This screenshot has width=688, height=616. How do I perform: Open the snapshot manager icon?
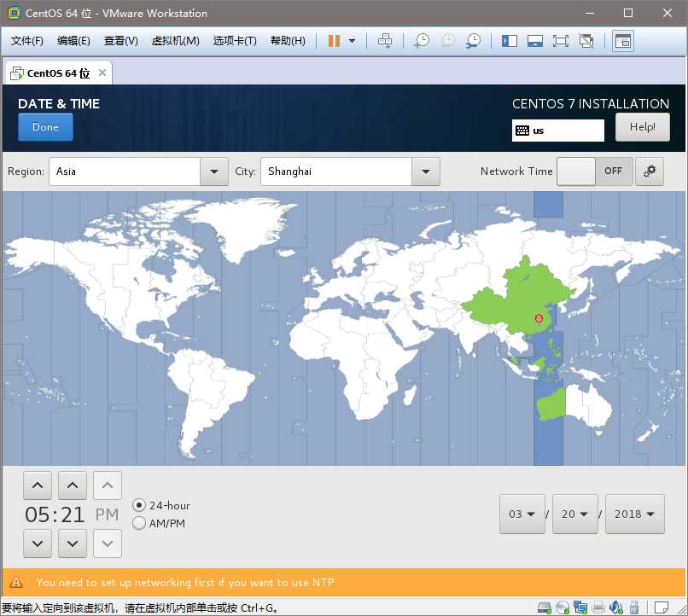pyautogui.click(x=473, y=41)
